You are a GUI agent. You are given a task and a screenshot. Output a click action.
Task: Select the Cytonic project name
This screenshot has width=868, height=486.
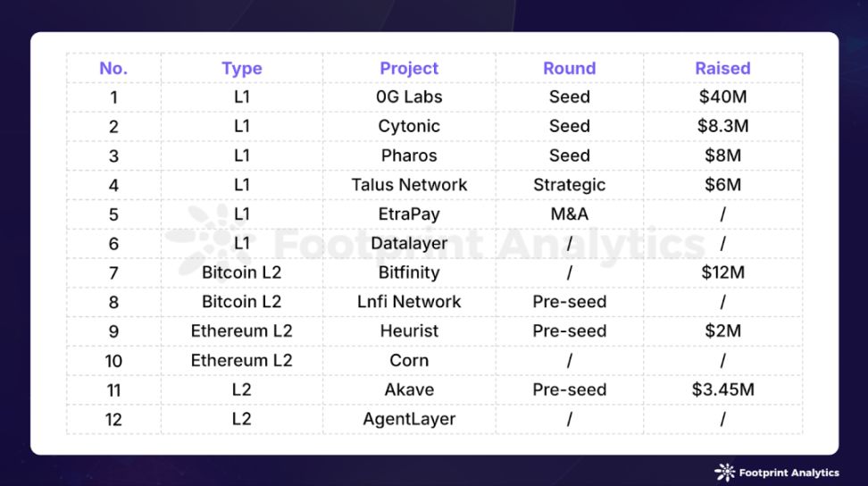click(x=409, y=126)
